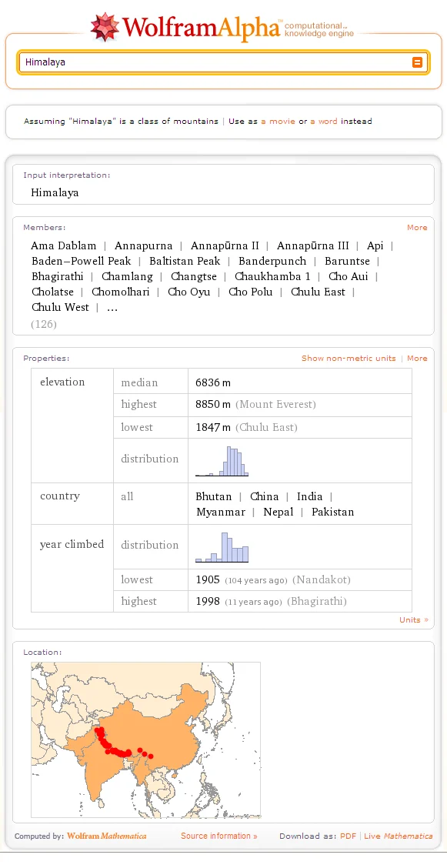Click median elevation value 6836 m
Viewport: 447px width, 868px height.
[x=213, y=382]
